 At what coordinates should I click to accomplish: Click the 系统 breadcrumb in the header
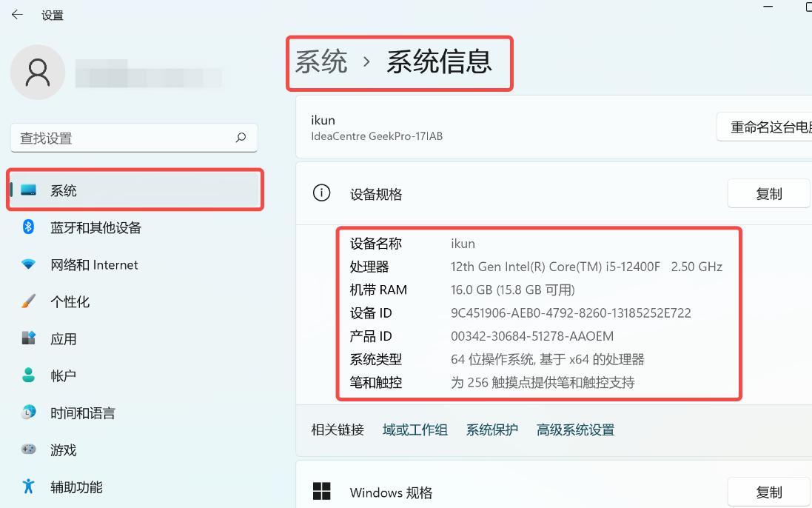(321, 62)
